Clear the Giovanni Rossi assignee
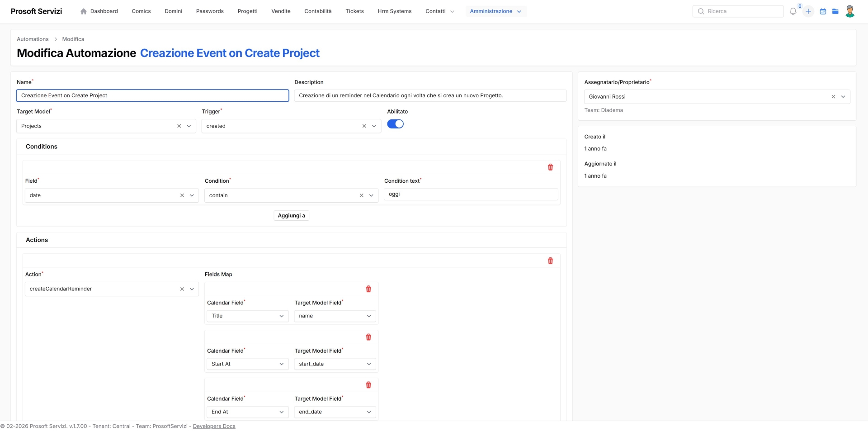This screenshot has height=431, width=868. point(833,97)
